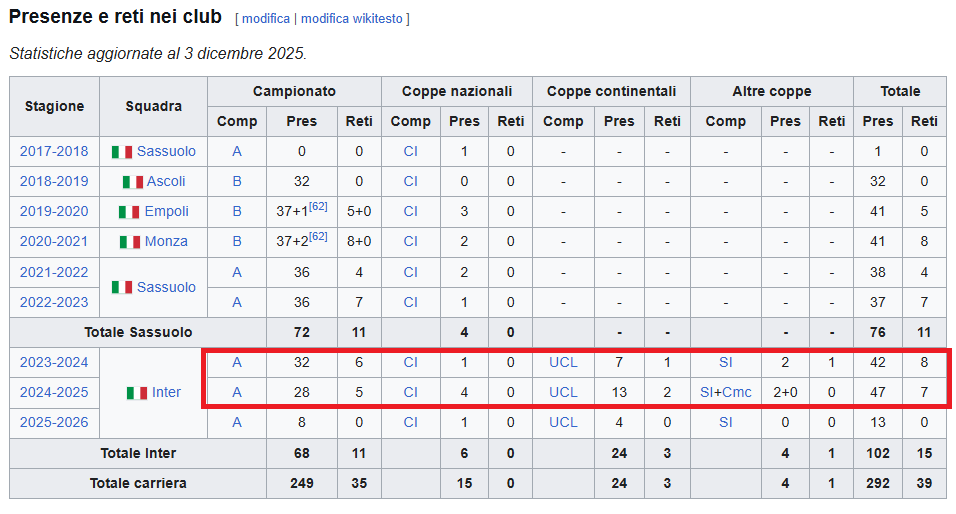Viewport: 956px width, 514px height.
Task: Open the CI link in the 2020-2021 row
Action: pos(410,242)
